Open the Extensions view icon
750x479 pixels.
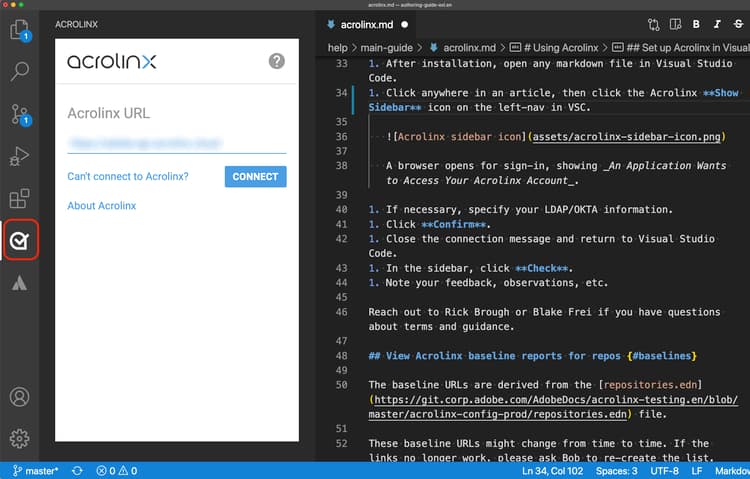[x=20, y=198]
